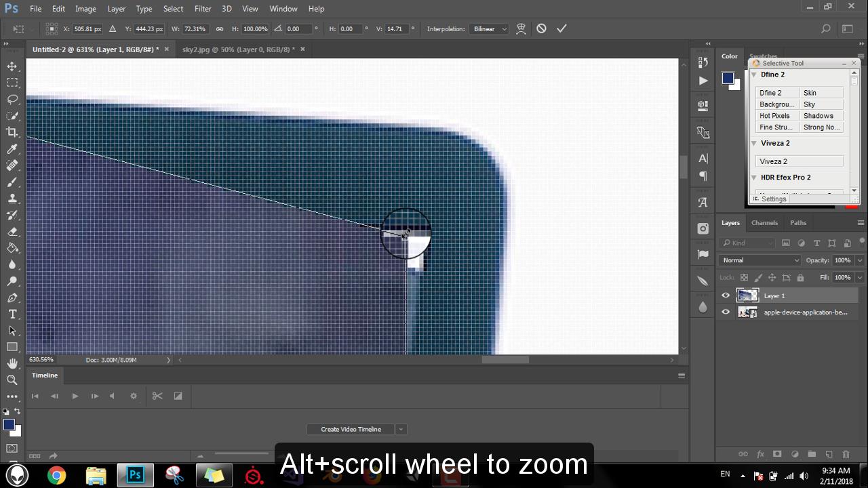
Task: Open the Interpolation Bilinear dropdown
Action: tap(490, 29)
